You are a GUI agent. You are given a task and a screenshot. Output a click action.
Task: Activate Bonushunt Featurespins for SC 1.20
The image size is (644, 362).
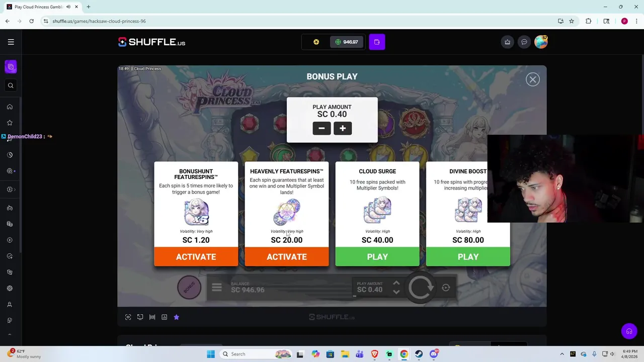pos(196,256)
